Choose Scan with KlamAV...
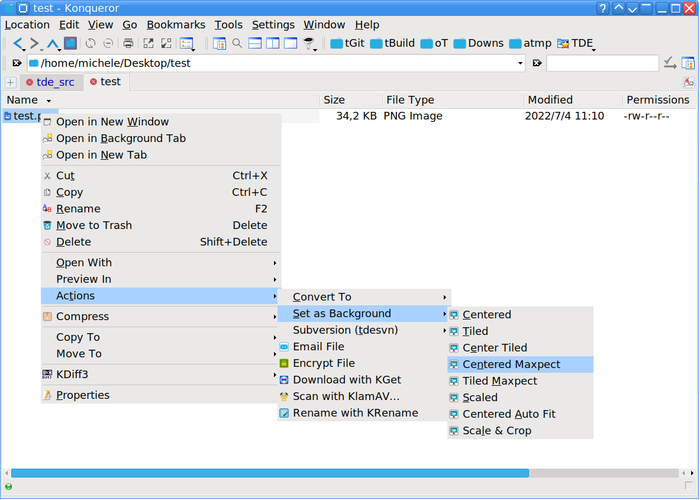This screenshot has width=700, height=500. point(364,396)
